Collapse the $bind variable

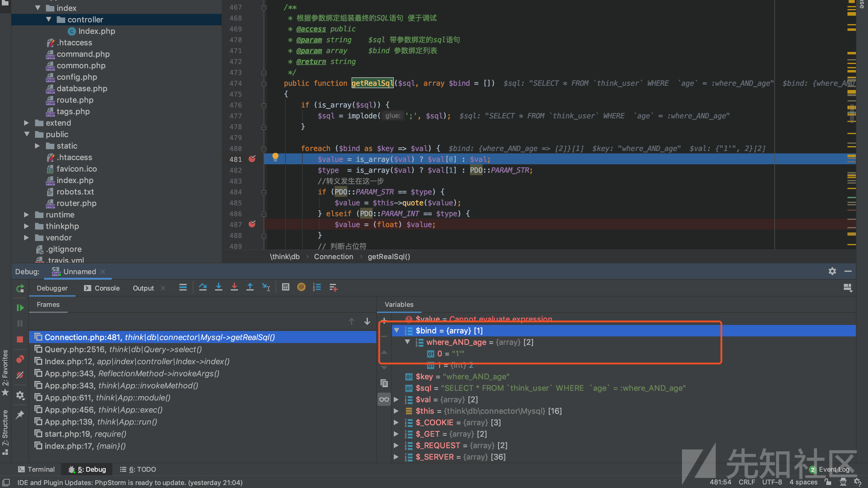coord(397,330)
